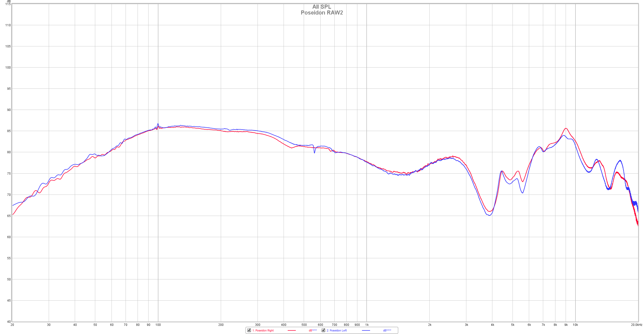
Task: Click the 40 label at the bottom of the Y axis
Action: pos(9,322)
